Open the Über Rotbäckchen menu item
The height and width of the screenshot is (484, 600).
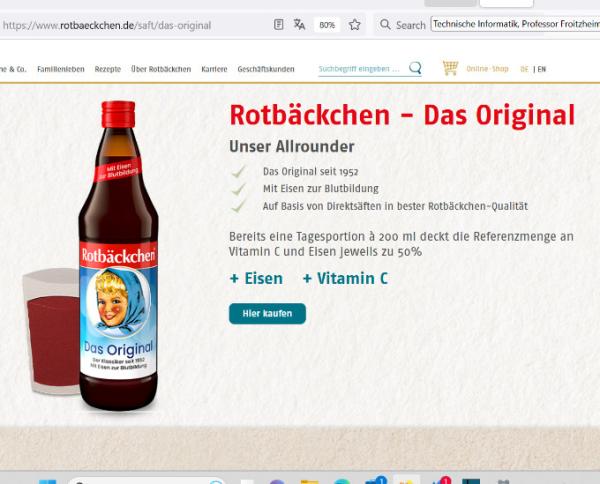coord(161,69)
